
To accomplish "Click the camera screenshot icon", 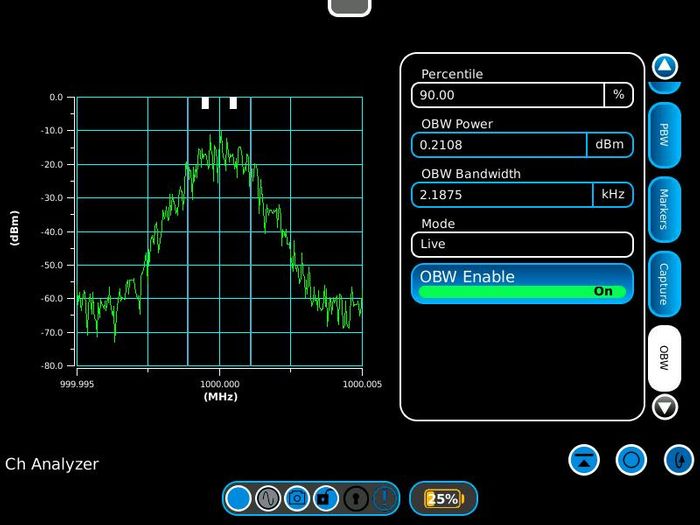I will pyautogui.click(x=297, y=498).
